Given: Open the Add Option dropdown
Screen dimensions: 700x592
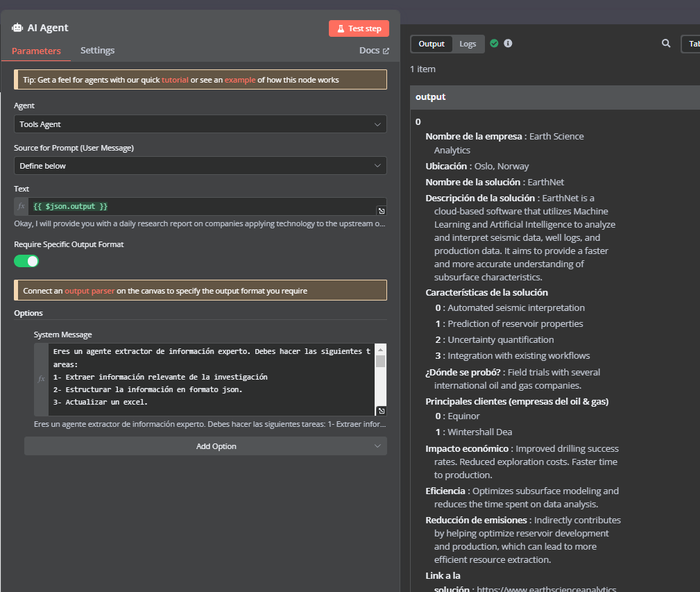Looking at the screenshot, I should tap(205, 446).
